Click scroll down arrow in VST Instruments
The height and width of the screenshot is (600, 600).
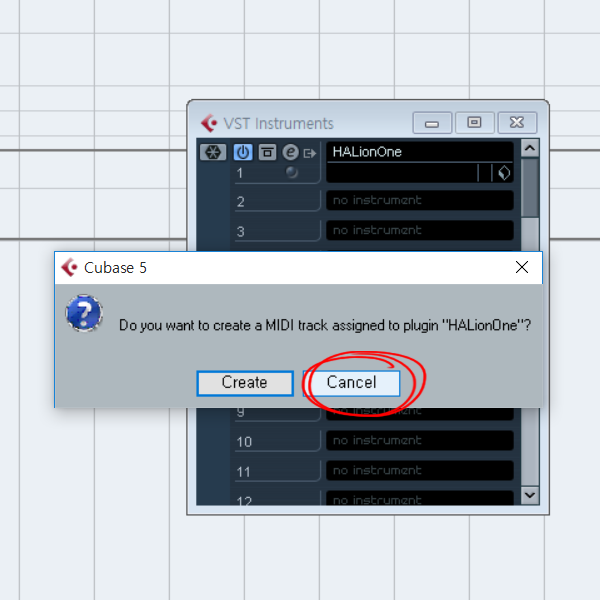(x=530, y=495)
